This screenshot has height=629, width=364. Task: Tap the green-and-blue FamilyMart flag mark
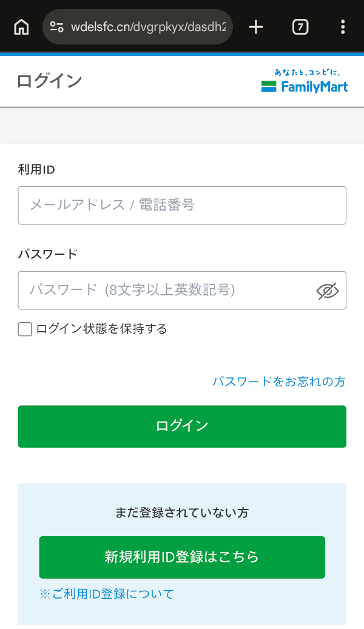click(x=268, y=86)
